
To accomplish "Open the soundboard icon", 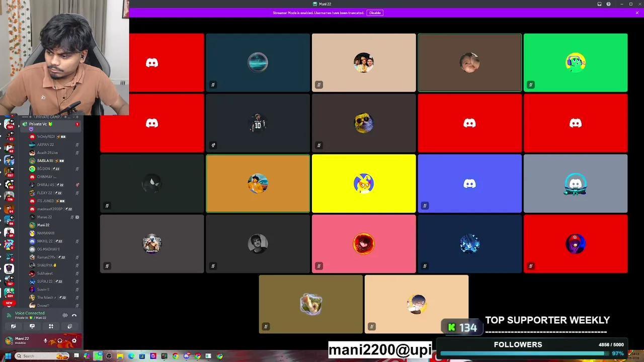I will coord(70,326).
